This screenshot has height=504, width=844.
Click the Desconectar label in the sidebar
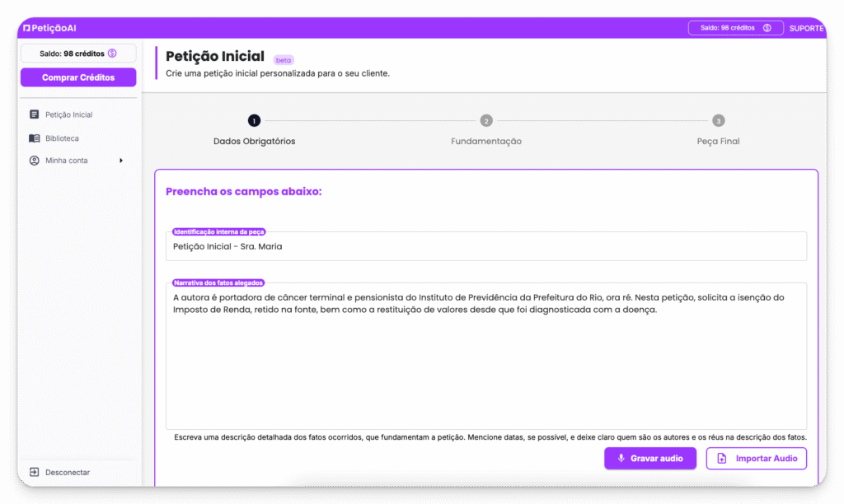point(68,473)
